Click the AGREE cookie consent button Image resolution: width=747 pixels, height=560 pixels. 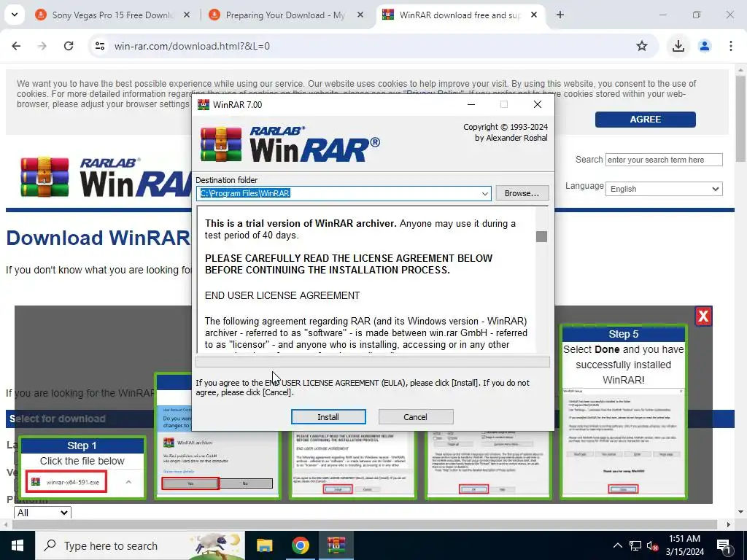point(645,120)
